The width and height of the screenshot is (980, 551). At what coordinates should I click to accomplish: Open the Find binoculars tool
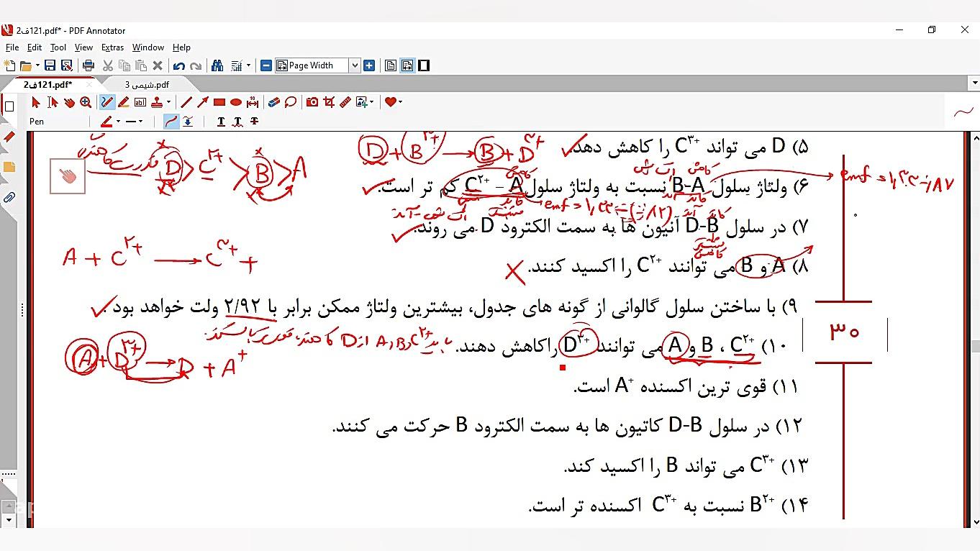[x=216, y=65]
